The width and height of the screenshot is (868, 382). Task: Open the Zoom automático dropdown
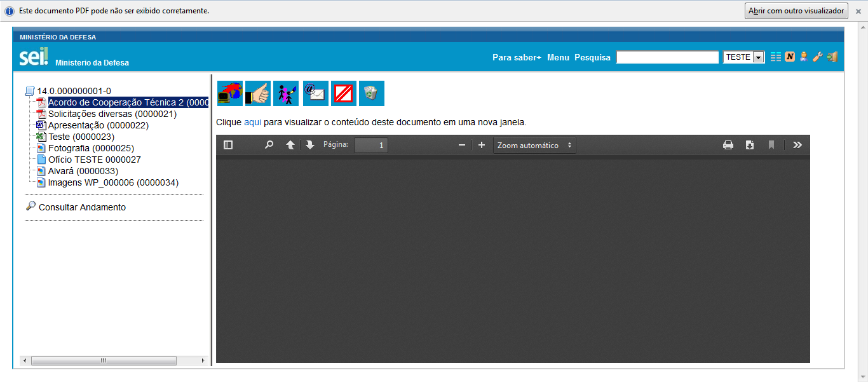tap(534, 146)
